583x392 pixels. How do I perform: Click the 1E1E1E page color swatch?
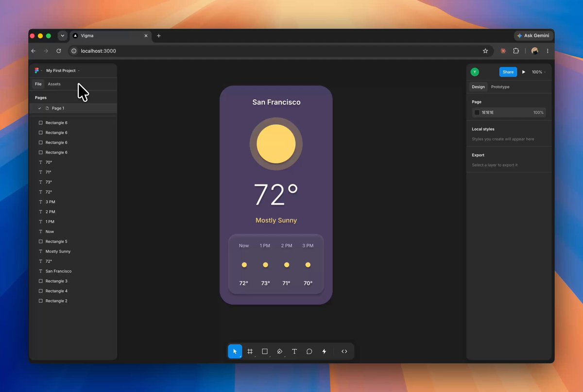tap(477, 112)
